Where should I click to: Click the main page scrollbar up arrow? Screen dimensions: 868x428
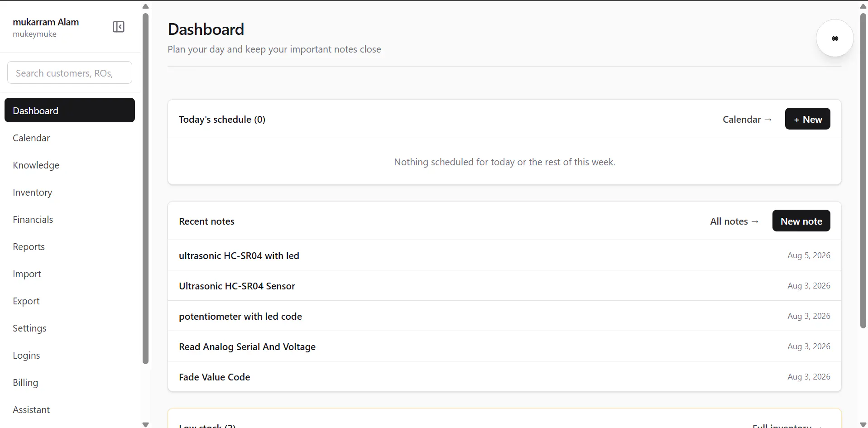pos(863,6)
